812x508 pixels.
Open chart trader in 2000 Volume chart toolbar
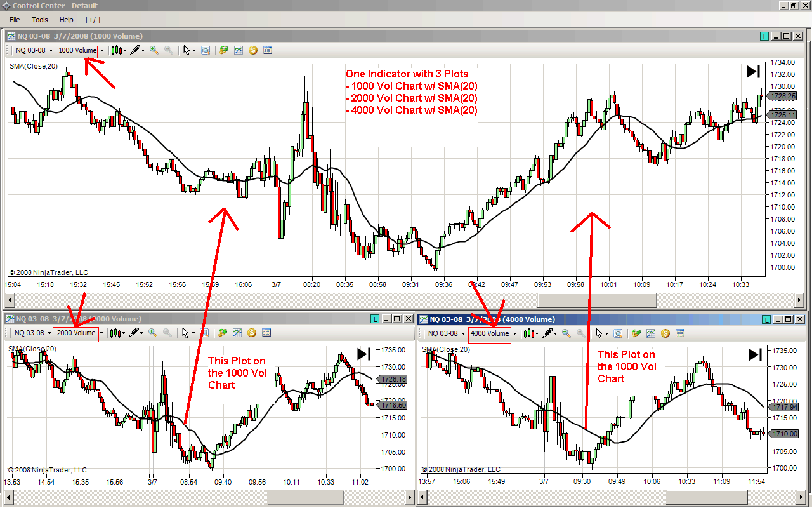tap(223, 332)
